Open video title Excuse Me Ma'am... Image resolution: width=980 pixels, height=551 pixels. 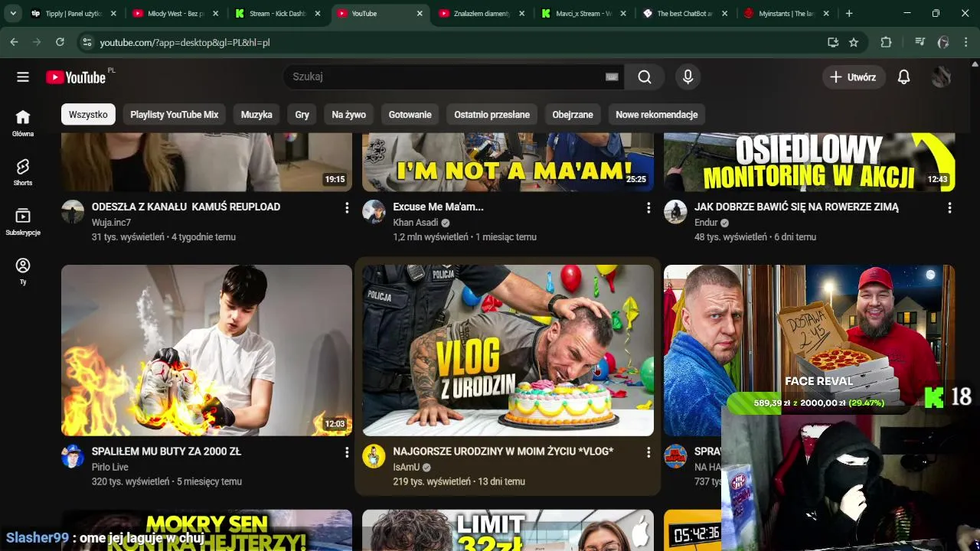[x=438, y=207]
